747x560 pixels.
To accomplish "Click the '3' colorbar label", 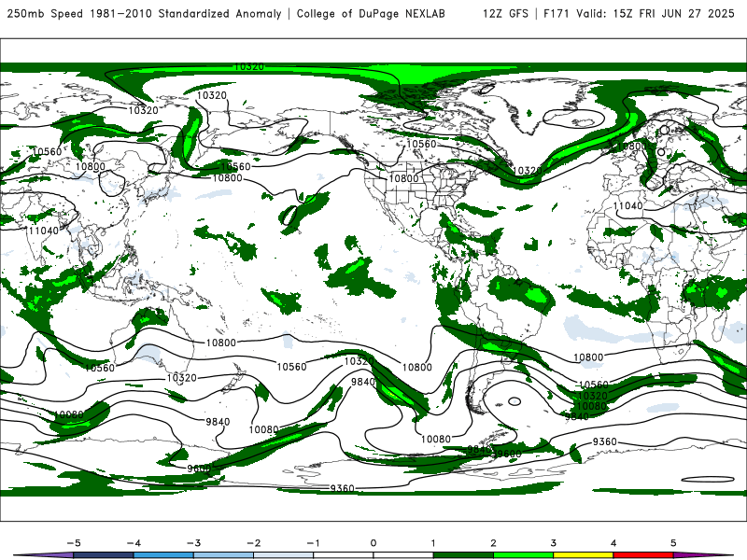I will pos(554,543).
